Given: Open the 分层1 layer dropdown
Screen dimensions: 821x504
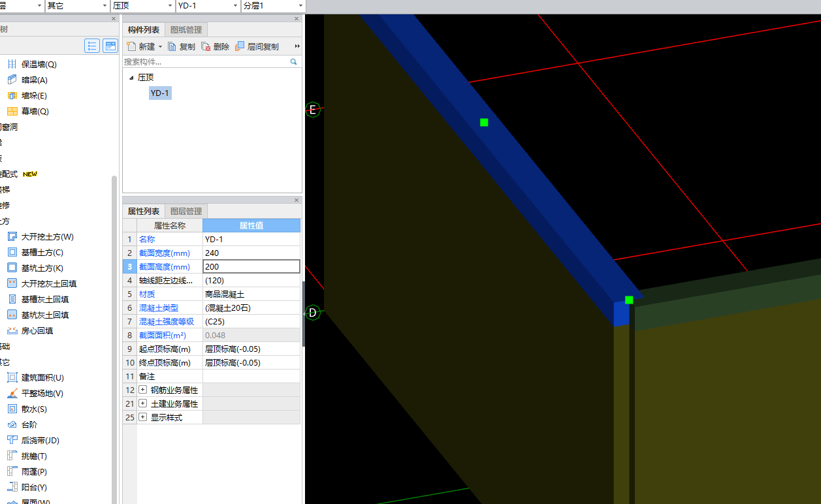Looking at the screenshot, I should click(x=300, y=6).
